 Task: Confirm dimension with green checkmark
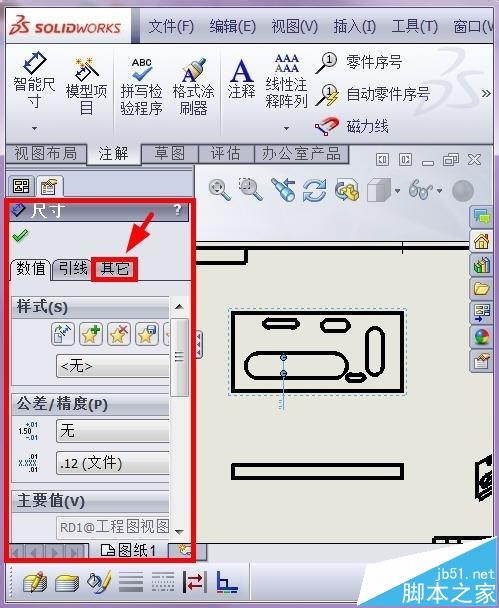pyautogui.click(x=20, y=235)
